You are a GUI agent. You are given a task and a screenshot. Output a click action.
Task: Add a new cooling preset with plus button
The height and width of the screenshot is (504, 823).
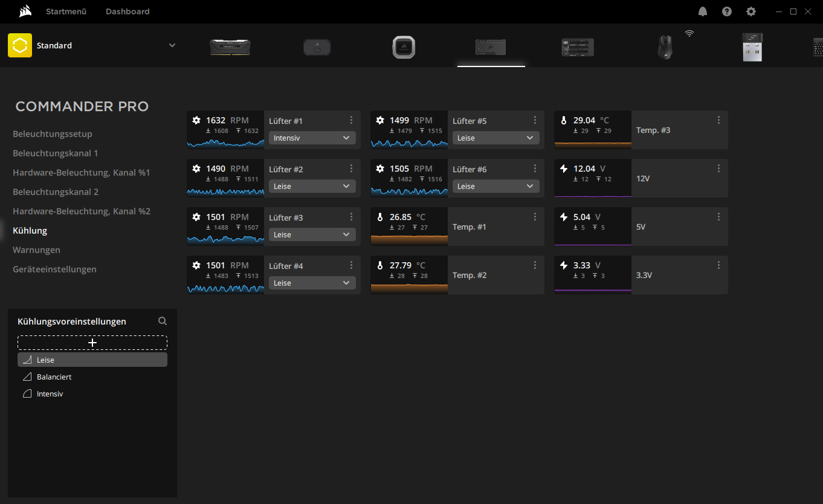[x=92, y=343]
